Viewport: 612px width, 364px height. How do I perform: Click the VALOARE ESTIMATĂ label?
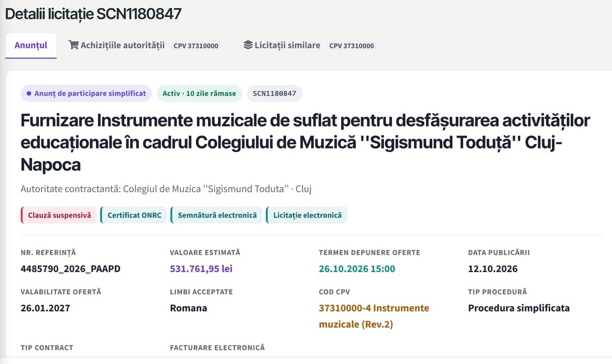point(205,252)
